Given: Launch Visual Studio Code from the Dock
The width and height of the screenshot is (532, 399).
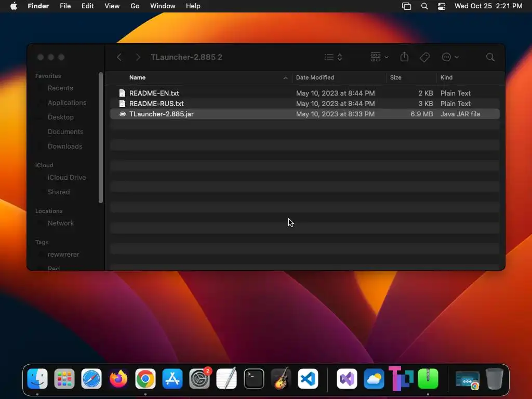Looking at the screenshot, I should pyautogui.click(x=308, y=379).
